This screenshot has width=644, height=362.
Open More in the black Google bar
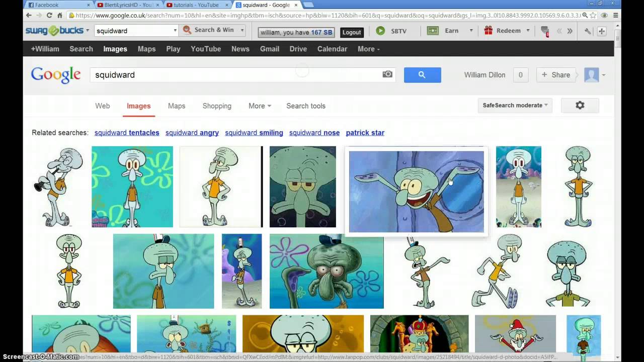tap(369, 49)
